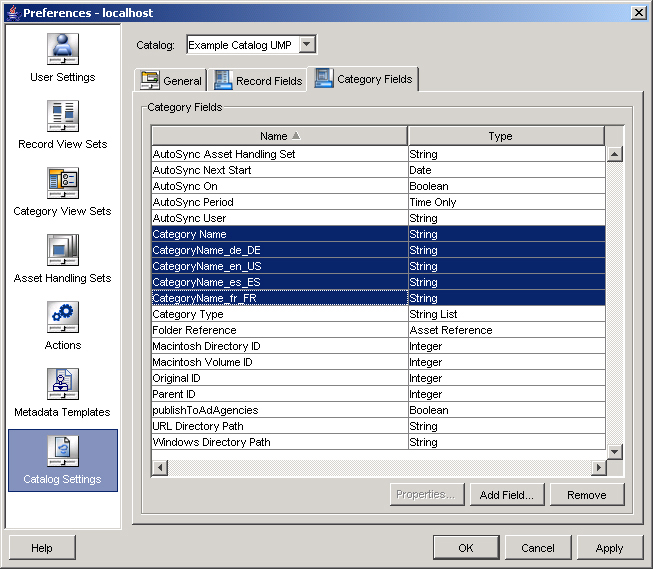Open Actions gears icon
653x569 pixels.
(62, 317)
